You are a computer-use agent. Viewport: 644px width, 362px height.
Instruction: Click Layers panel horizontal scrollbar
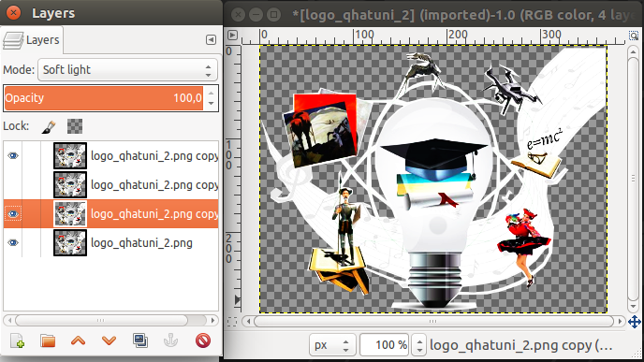click(x=101, y=320)
